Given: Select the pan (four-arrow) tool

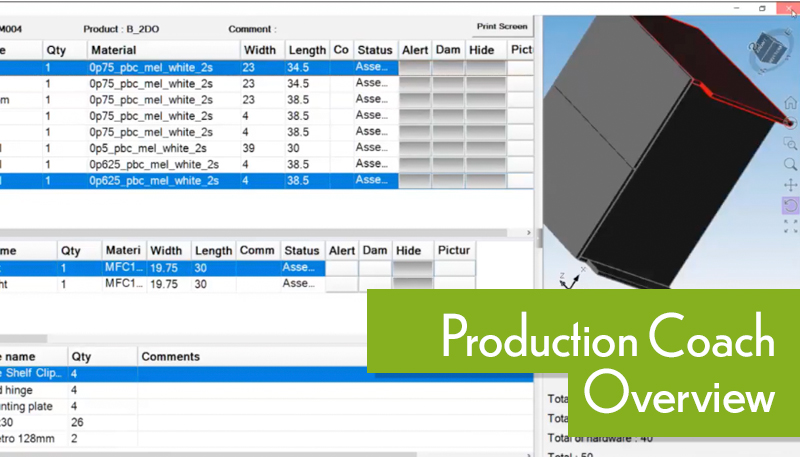Looking at the screenshot, I should point(790,185).
